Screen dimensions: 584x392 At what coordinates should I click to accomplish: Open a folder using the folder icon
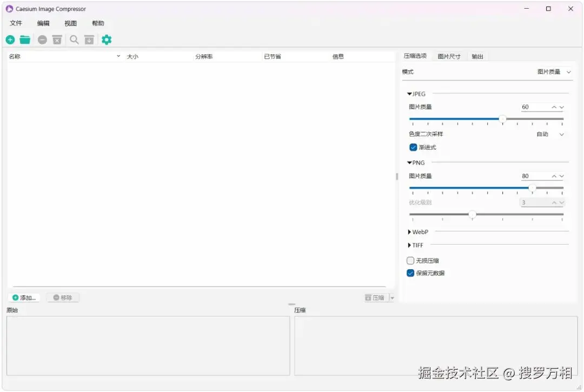click(25, 39)
